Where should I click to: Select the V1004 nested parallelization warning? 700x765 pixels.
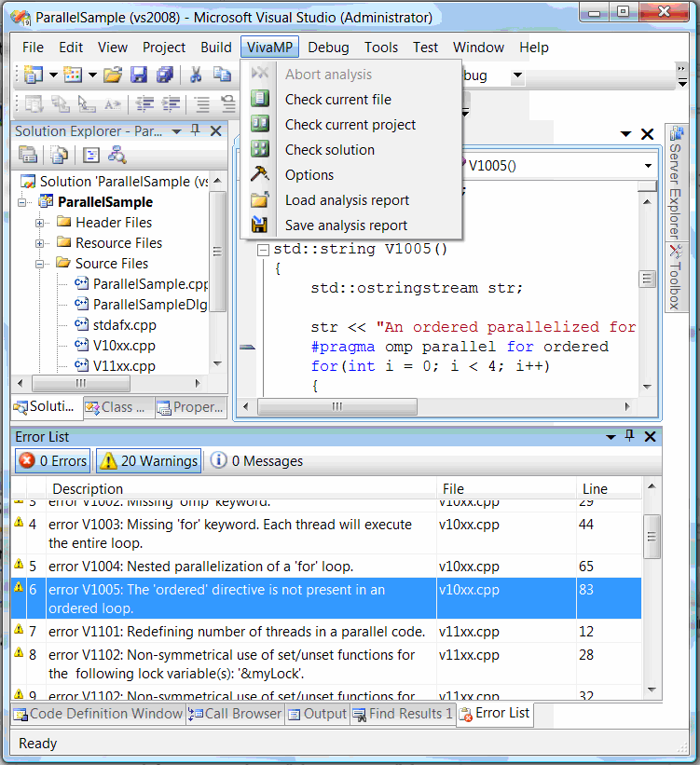326,566
